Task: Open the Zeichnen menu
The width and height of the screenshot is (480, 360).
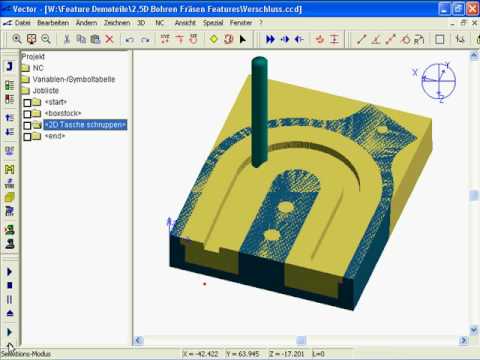Action: (x=117, y=23)
